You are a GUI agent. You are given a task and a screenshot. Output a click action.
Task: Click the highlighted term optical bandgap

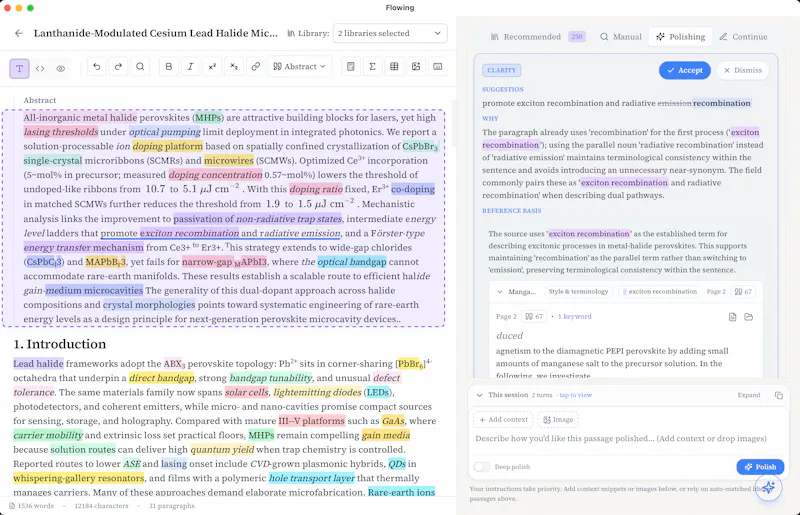click(352, 262)
